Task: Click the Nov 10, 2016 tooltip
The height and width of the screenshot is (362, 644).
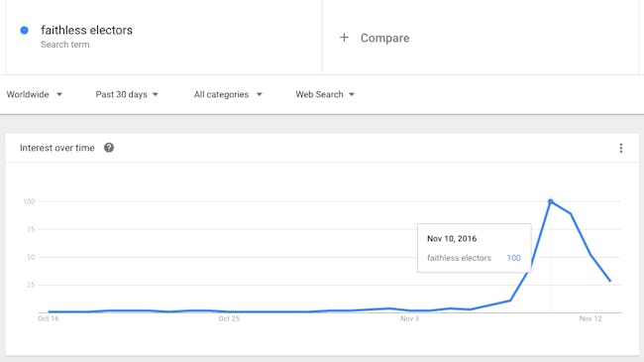Action: click(475, 248)
